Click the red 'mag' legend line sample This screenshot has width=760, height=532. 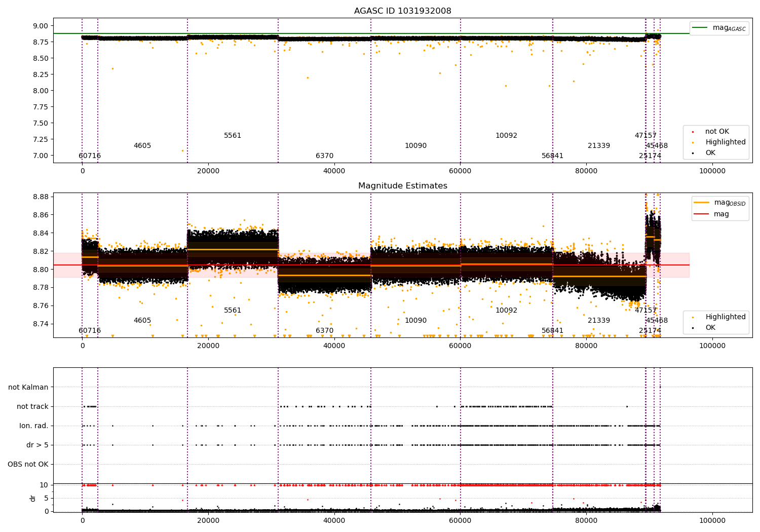(x=702, y=214)
